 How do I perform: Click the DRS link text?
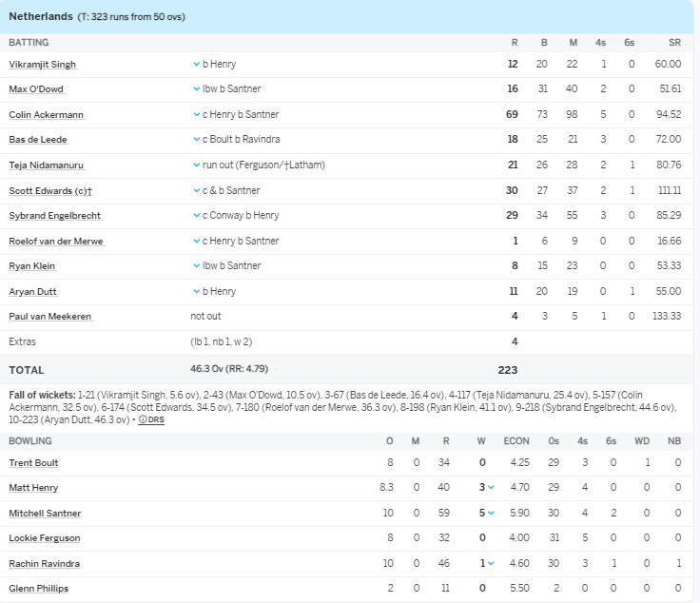click(156, 419)
